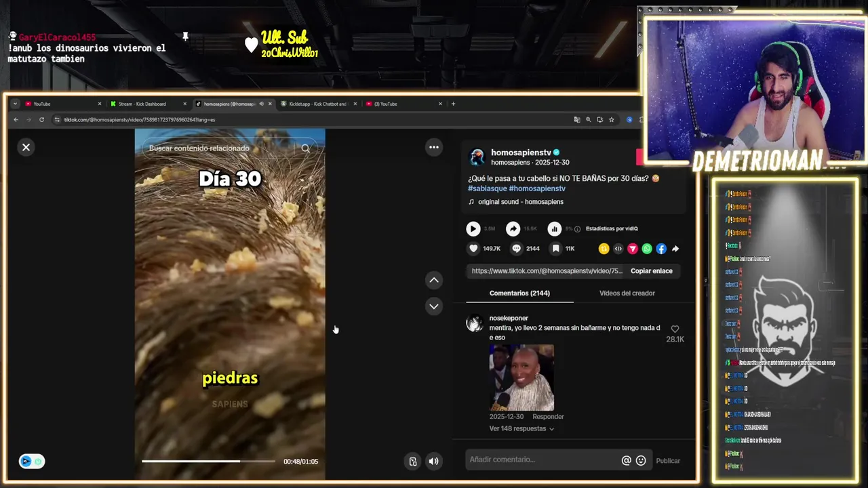The width and height of the screenshot is (868, 488).
Task: Click translate page icon in address bar
Action: click(577, 120)
